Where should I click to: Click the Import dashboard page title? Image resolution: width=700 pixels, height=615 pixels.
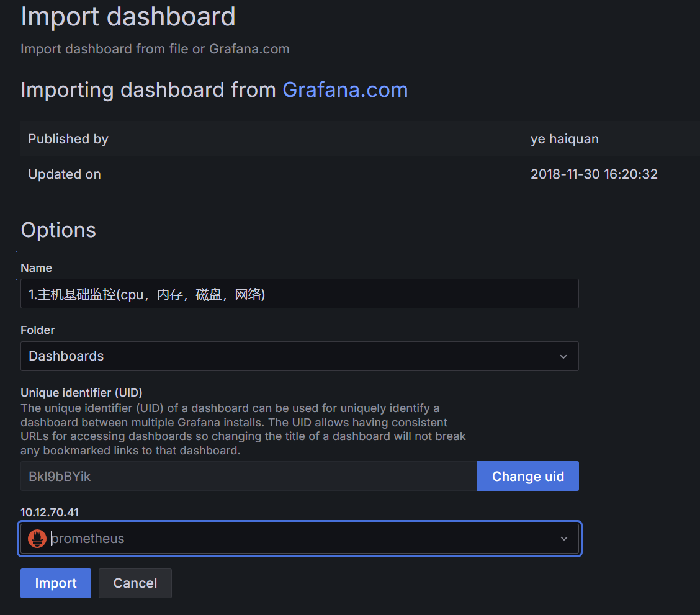[x=128, y=17]
